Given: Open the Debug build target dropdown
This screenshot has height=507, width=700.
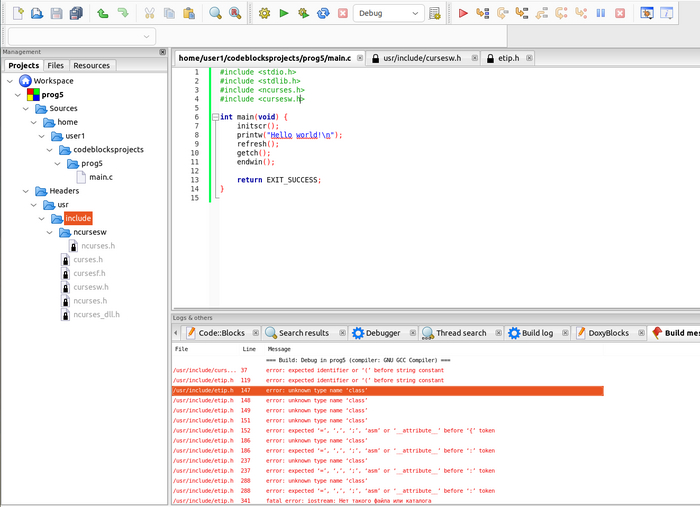Looking at the screenshot, I should pyautogui.click(x=387, y=14).
